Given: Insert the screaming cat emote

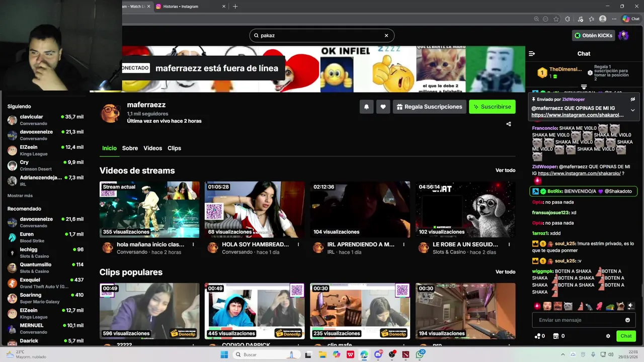Looking at the screenshot, I should tap(620, 306).
